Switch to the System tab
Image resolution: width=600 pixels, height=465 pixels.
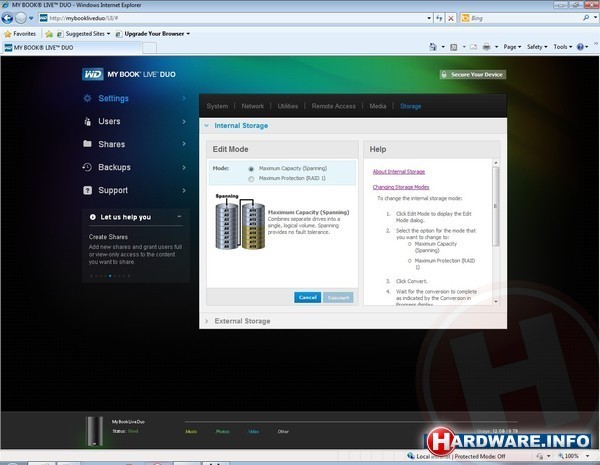point(217,106)
